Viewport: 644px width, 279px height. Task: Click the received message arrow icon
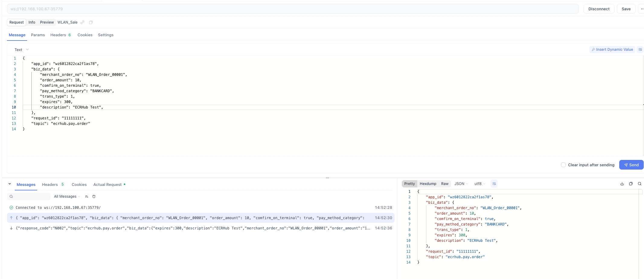point(11,228)
